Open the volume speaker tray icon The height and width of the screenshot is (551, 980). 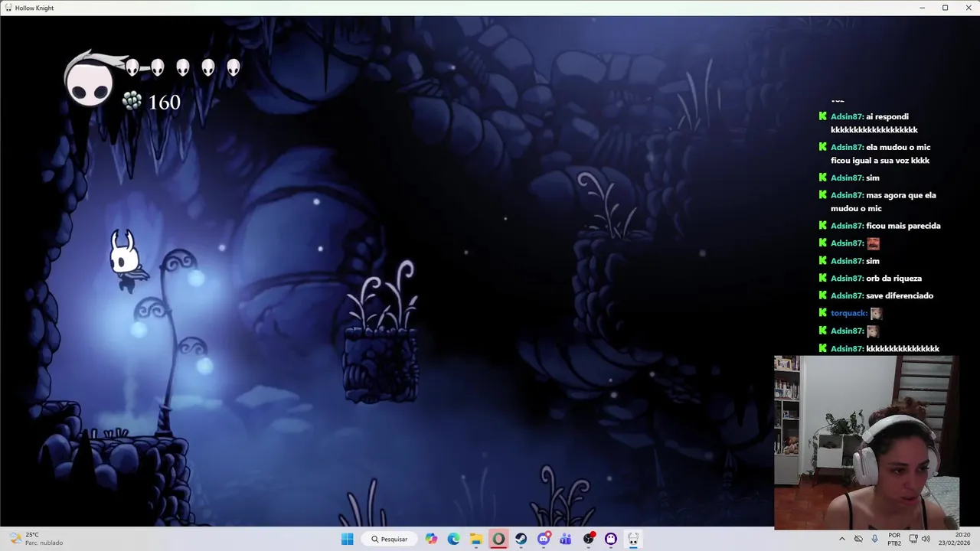(x=926, y=539)
